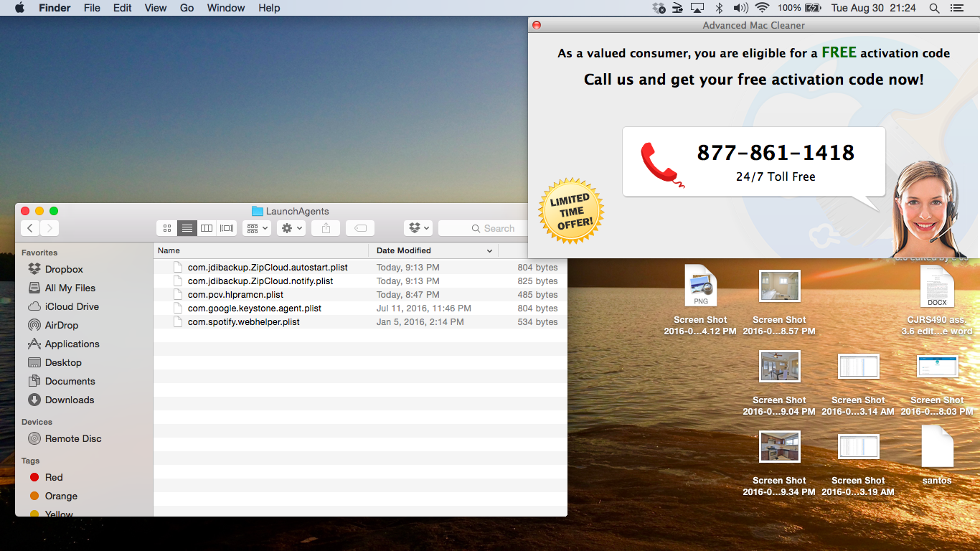This screenshot has height=551, width=980.
Task: Switch Finder to Cover Flow view
Action: point(227,228)
